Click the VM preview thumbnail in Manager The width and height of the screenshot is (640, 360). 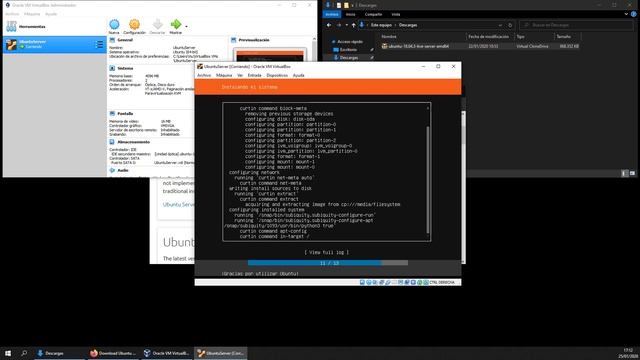270,56
